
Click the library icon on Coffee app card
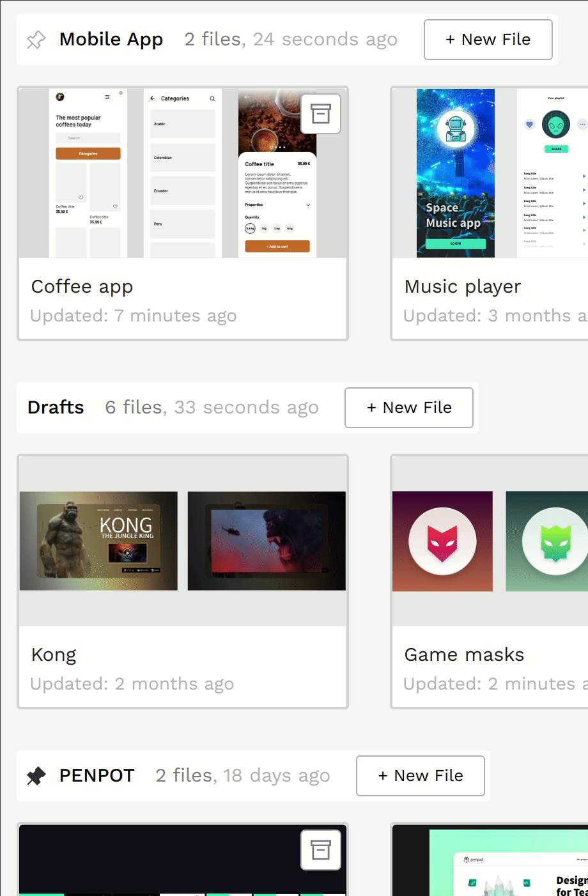(x=320, y=114)
